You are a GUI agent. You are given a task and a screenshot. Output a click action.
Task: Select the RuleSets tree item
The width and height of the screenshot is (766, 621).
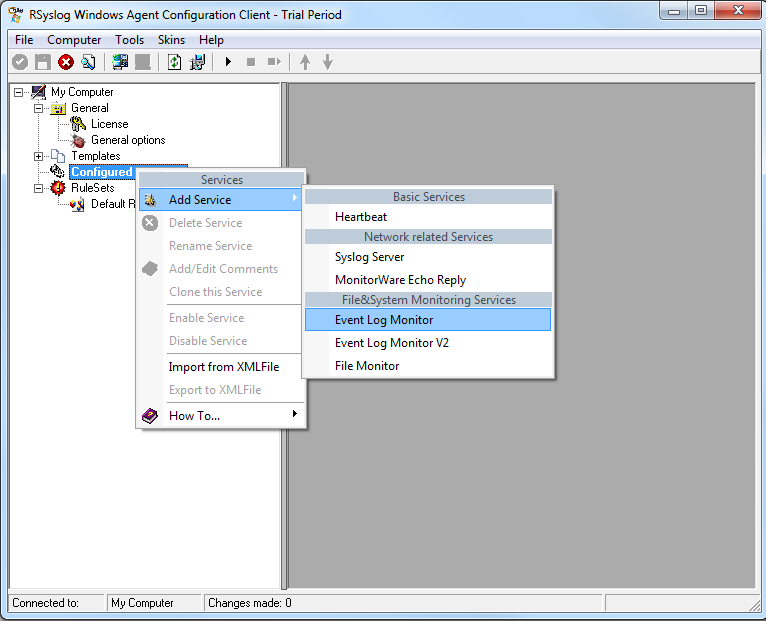pyautogui.click(x=93, y=188)
